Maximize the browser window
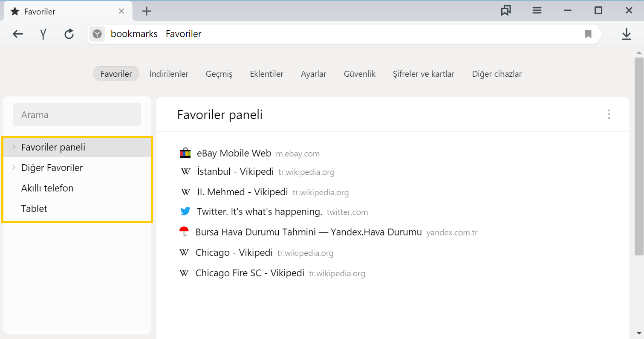This screenshot has height=339, width=644. (598, 11)
